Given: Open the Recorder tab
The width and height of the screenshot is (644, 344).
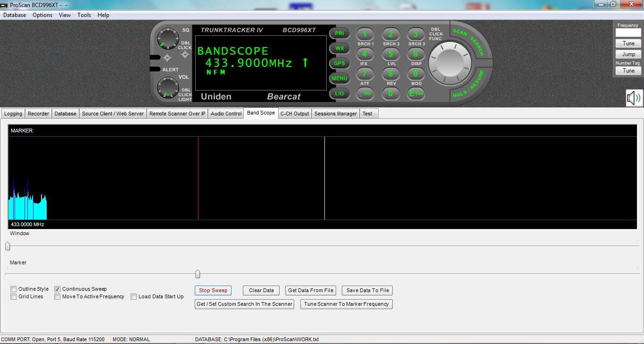Looking at the screenshot, I should coord(38,114).
